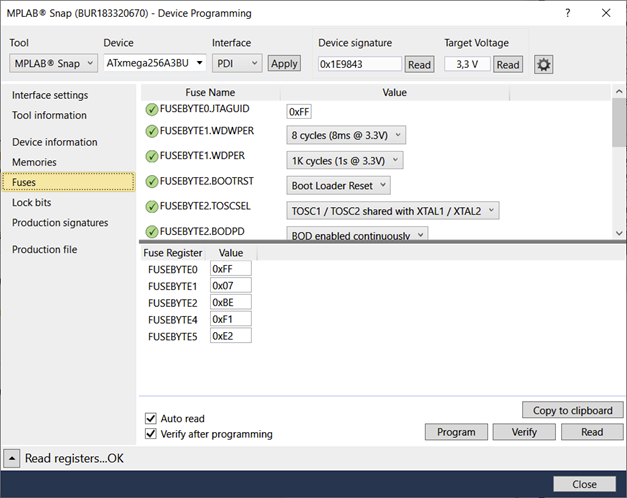
Task: Open the Interface dropdown set to PDI
Action: pos(237,63)
